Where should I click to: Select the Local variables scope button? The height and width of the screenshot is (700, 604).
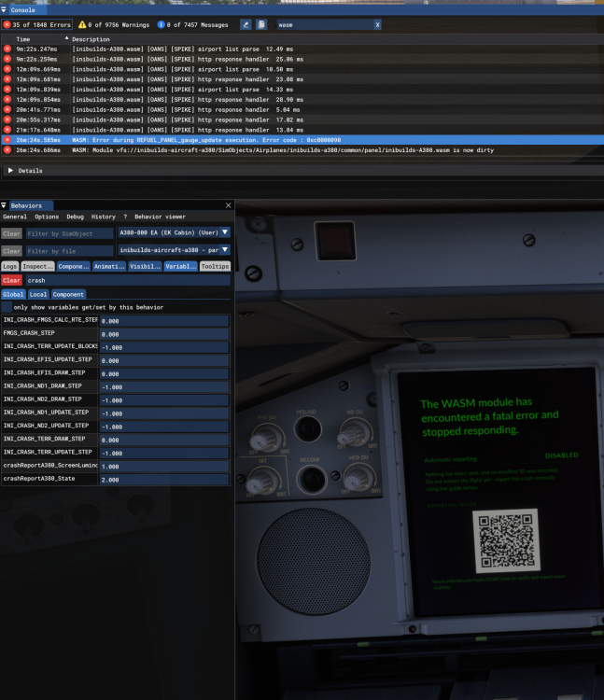pos(38,294)
